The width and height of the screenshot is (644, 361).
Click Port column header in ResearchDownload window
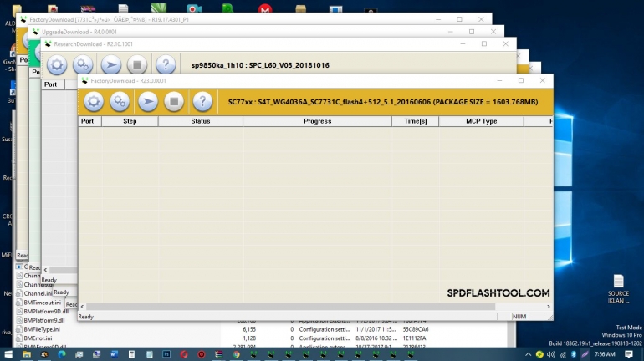[x=53, y=84]
